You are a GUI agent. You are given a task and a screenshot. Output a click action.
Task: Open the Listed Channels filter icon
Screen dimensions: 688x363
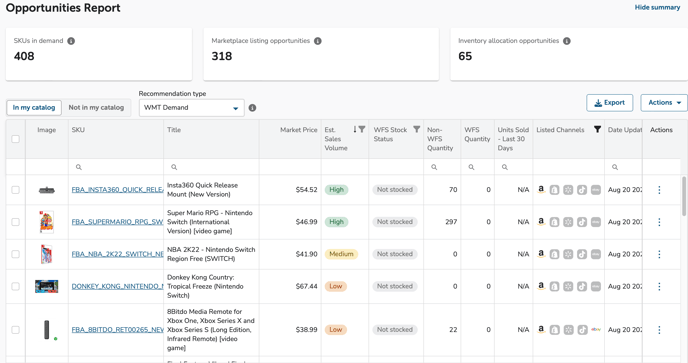(x=597, y=129)
